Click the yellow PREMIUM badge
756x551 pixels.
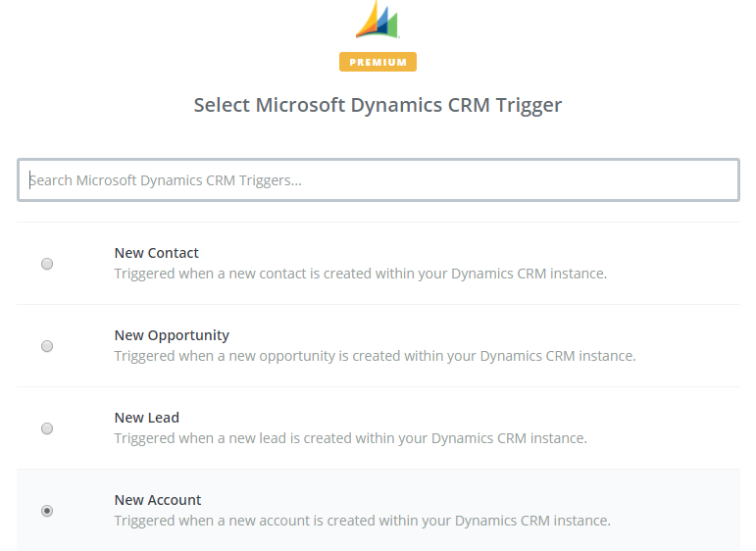(378, 62)
